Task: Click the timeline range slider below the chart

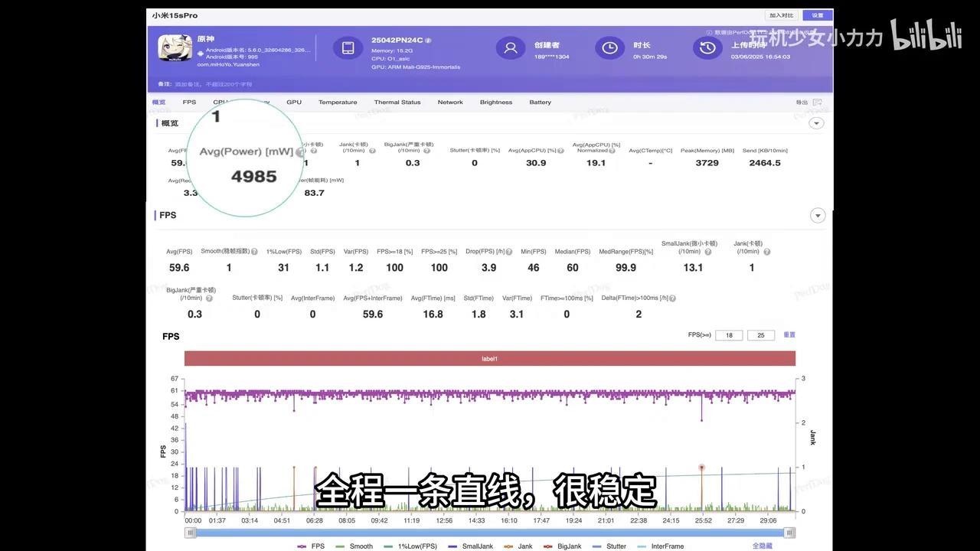Action: (490, 532)
